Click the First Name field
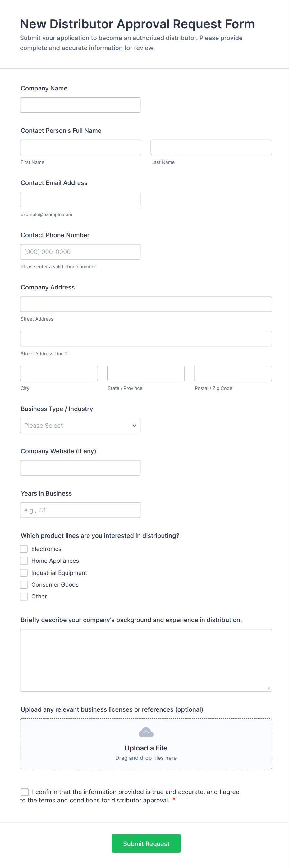Image resolution: width=289 pixels, height=868 pixels. (80, 147)
